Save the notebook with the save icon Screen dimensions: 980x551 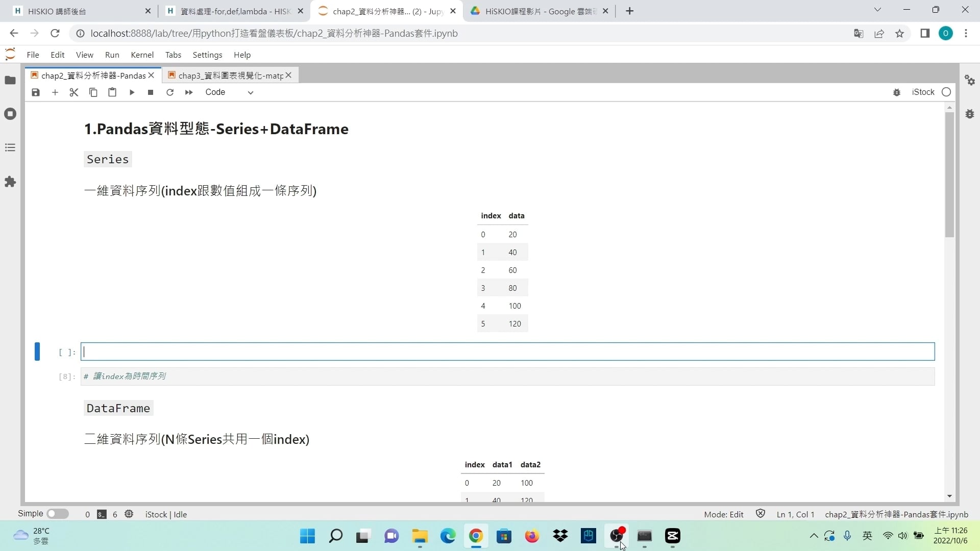coord(36,92)
